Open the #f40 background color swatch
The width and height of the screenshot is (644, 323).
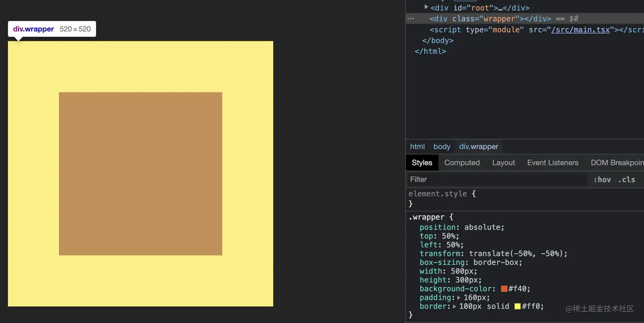coord(504,289)
